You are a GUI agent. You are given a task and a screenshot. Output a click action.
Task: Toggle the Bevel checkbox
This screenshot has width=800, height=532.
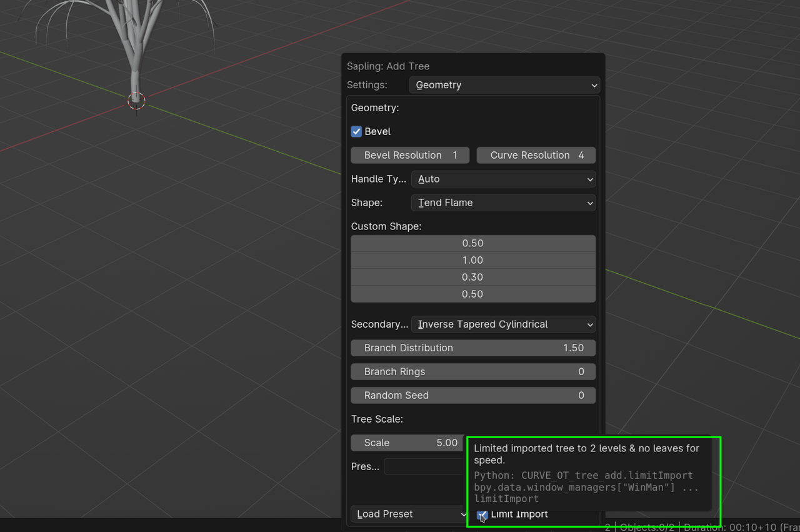tap(356, 131)
